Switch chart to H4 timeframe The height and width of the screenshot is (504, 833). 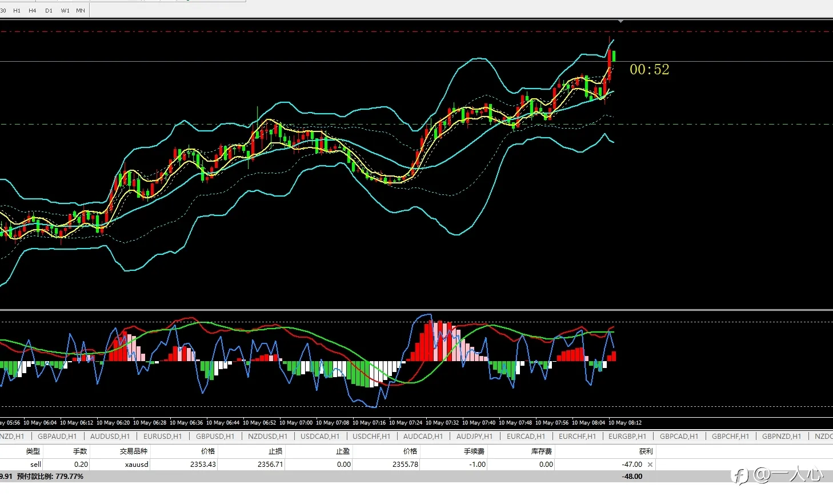tap(33, 10)
